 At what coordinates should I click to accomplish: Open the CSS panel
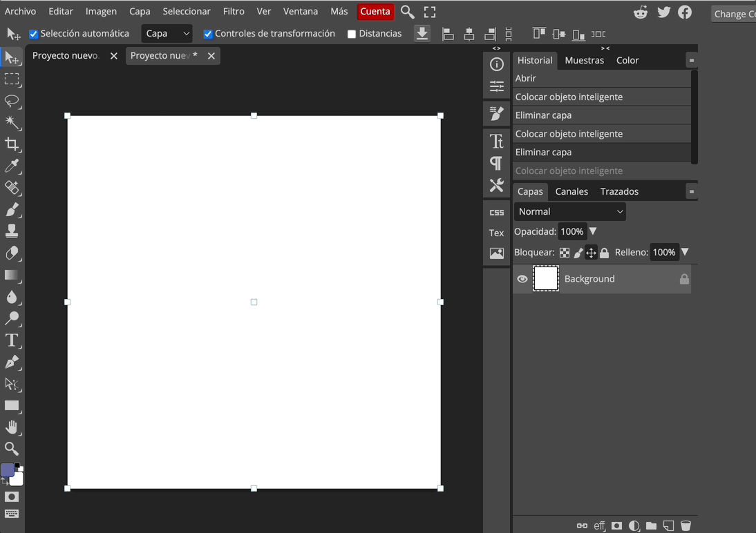[496, 212]
